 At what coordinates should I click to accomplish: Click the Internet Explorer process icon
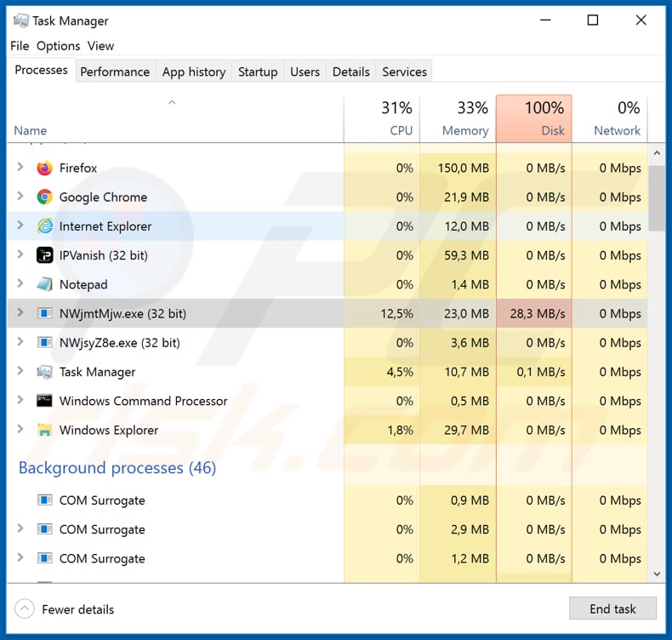tap(44, 226)
